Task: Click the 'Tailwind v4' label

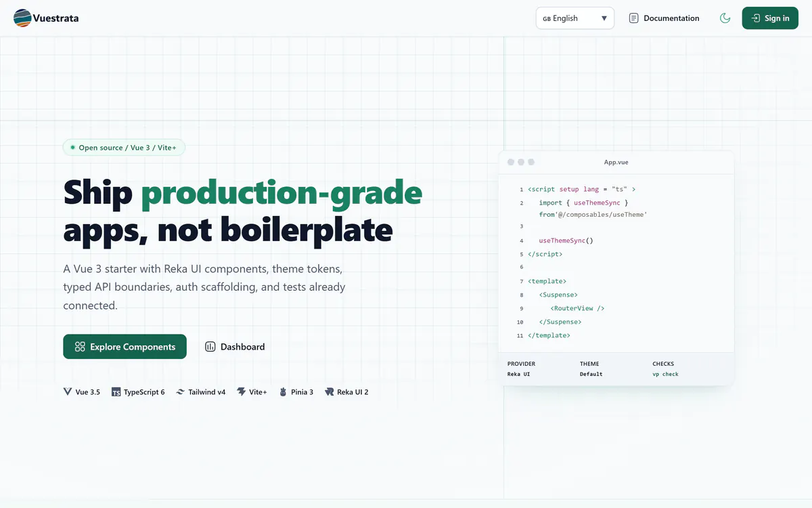Action: 207,392
